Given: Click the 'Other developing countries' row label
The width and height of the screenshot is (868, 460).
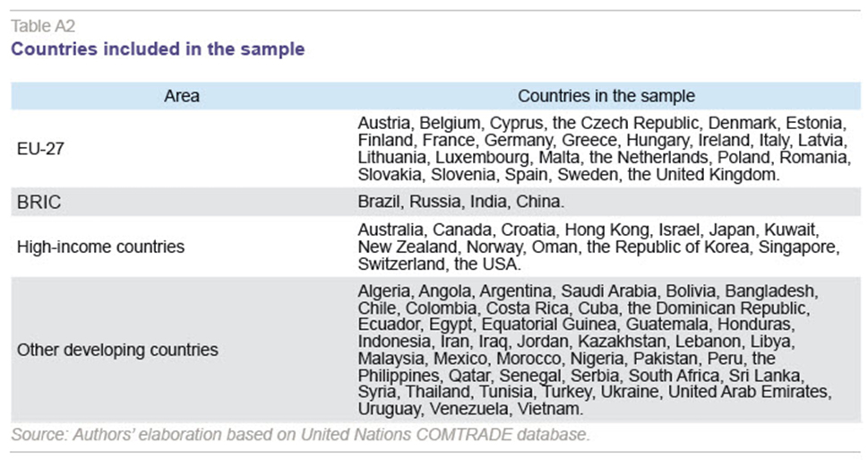Looking at the screenshot, I should 117,351.
